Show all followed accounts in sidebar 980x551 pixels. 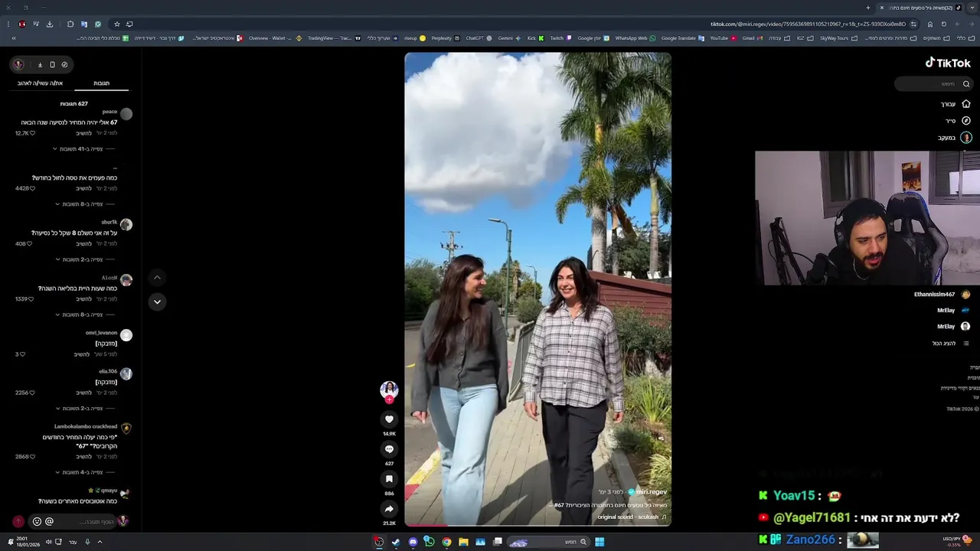pyautogui.click(x=950, y=344)
